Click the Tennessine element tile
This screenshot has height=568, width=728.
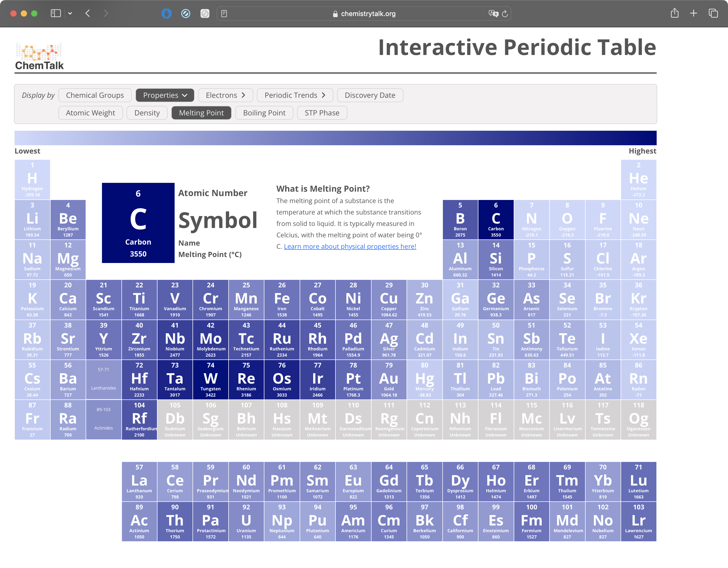click(603, 419)
